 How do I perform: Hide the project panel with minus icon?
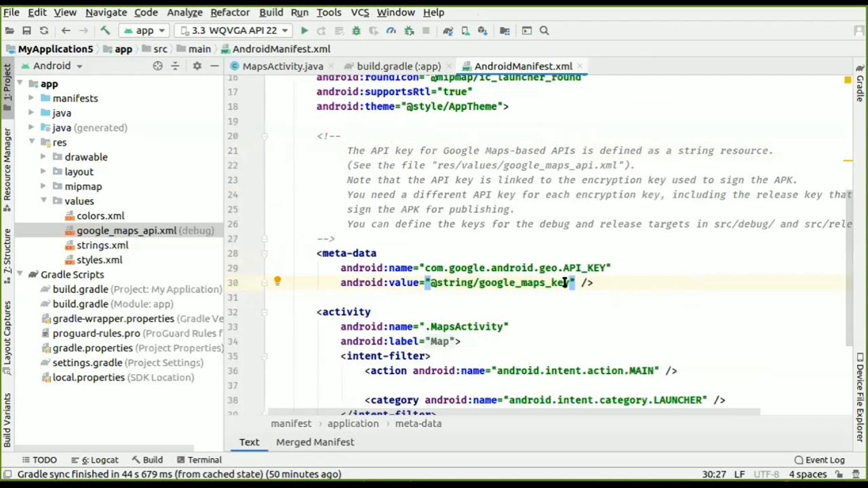click(x=214, y=66)
